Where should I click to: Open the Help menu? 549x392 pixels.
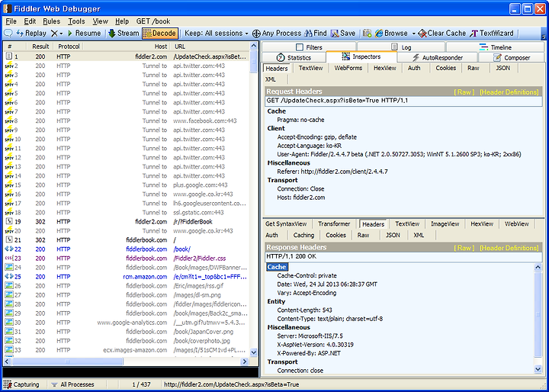point(122,21)
